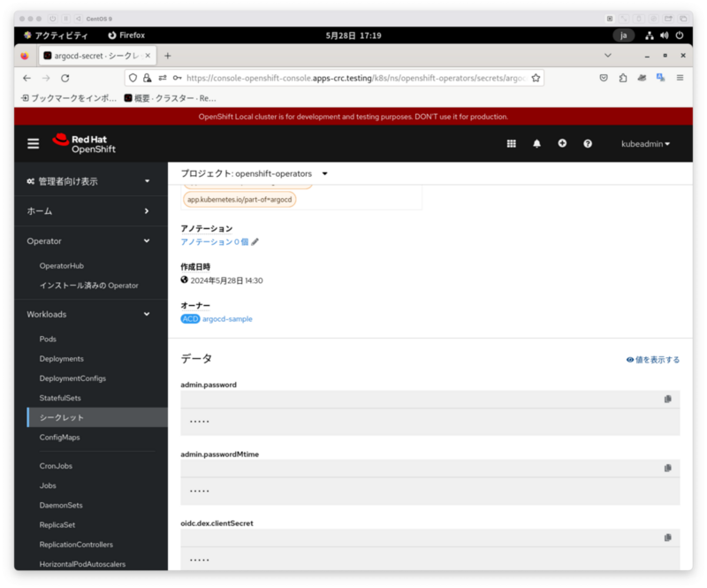Open the ブックマークをインポ... bookmark item
This screenshot has height=588, width=707.
point(69,98)
